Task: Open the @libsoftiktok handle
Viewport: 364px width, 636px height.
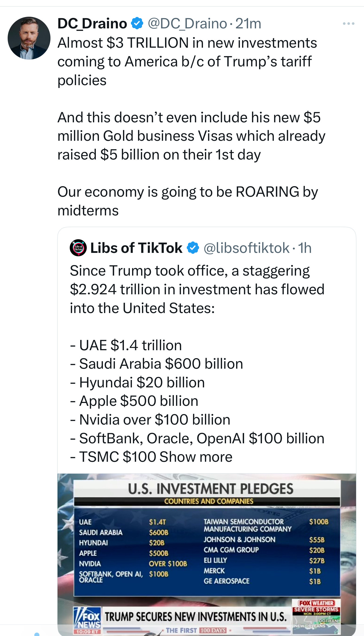Action: coord(246,248)
